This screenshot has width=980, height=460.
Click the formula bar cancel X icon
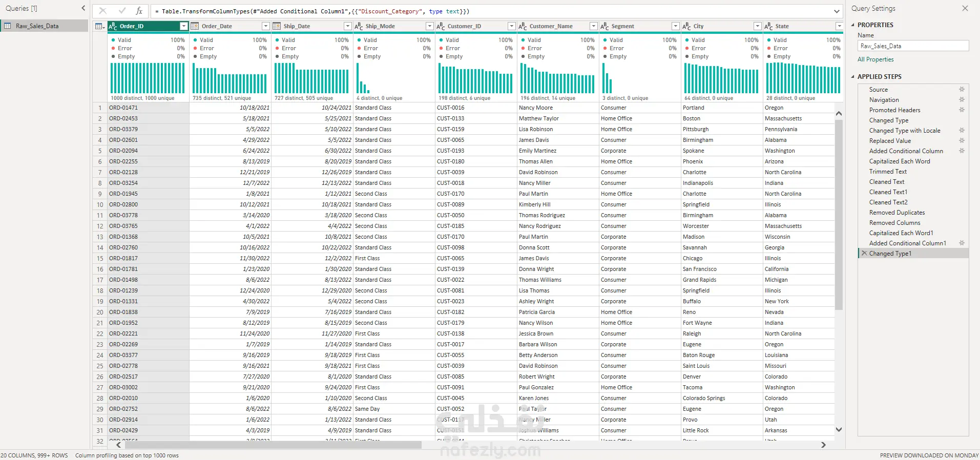[x=103, y=11]
